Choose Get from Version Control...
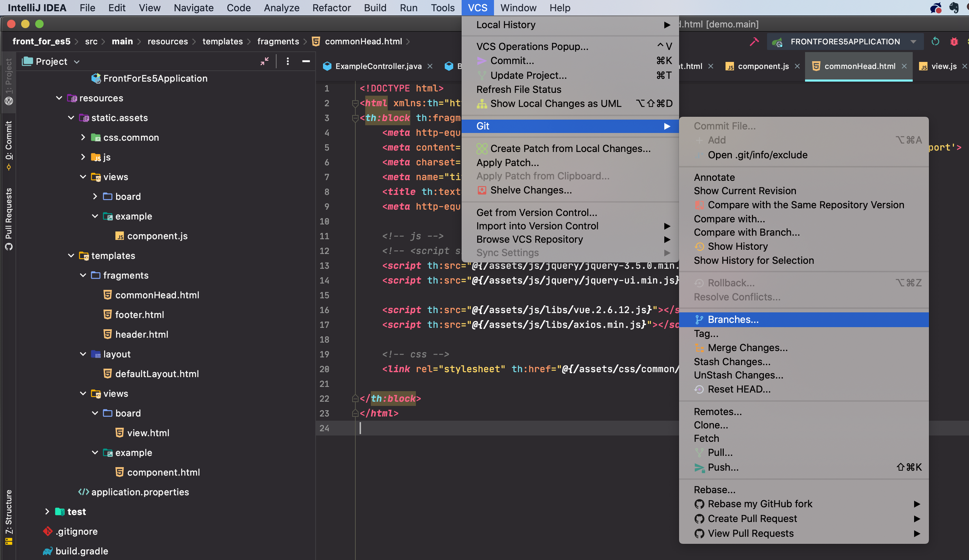 pyautogui.click(x=570, y=212)
